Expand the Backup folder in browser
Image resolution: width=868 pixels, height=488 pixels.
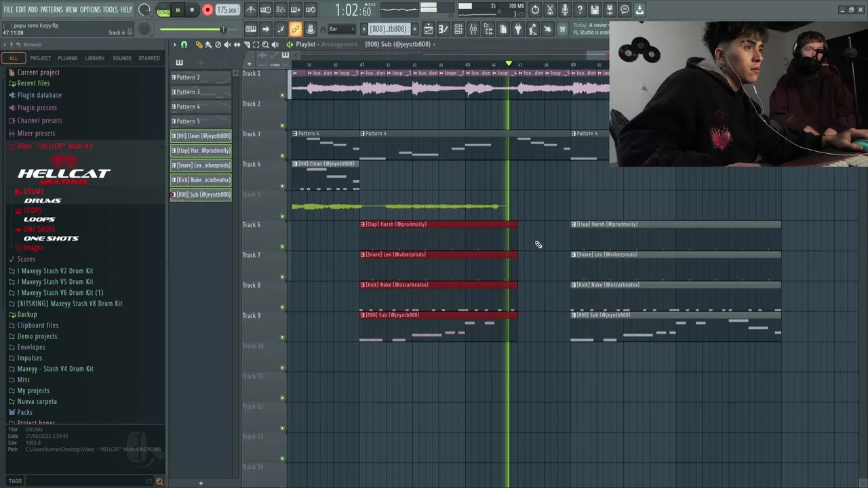[27, 314]
